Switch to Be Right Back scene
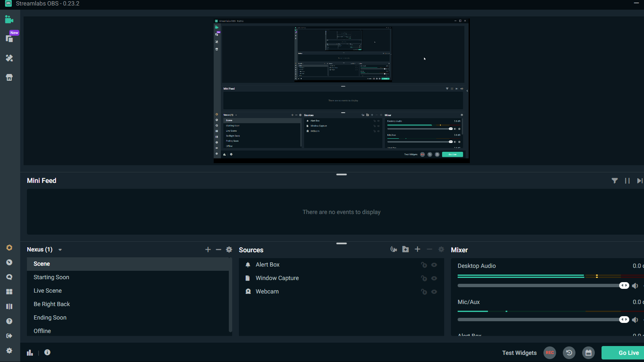Viewport: 644px width, 362px height. 128,304
